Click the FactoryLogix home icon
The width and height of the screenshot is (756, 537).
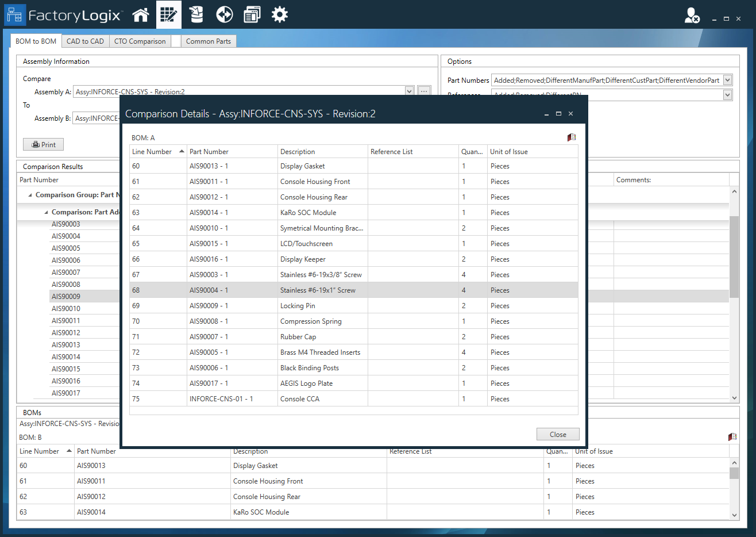point(141,15)
